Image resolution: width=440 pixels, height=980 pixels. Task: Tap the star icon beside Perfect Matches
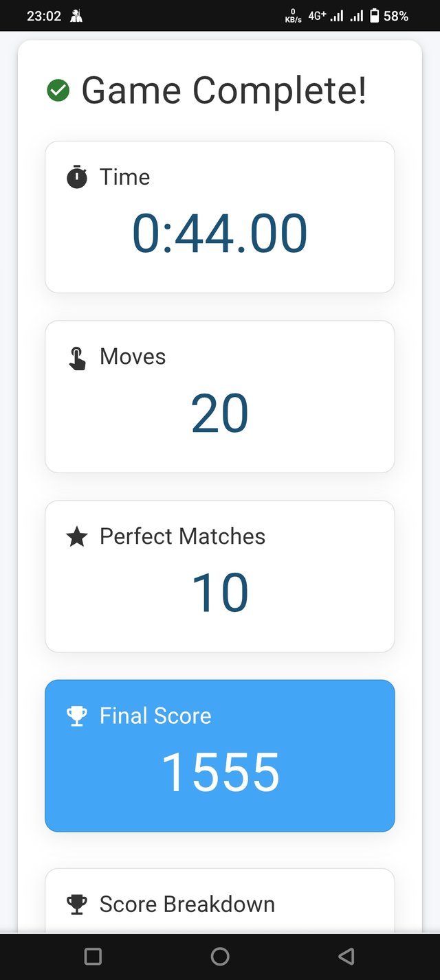coord(77,537)
